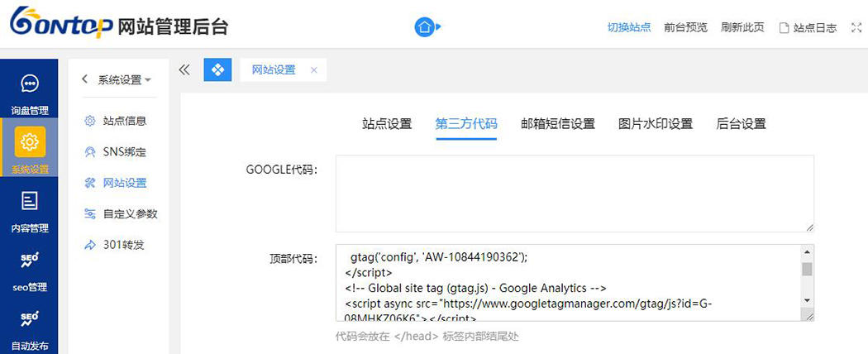This screenshot has height=354, width=868.
Task: Click the fullscreen expand icon at top right
Action: (x=855, y=27)
